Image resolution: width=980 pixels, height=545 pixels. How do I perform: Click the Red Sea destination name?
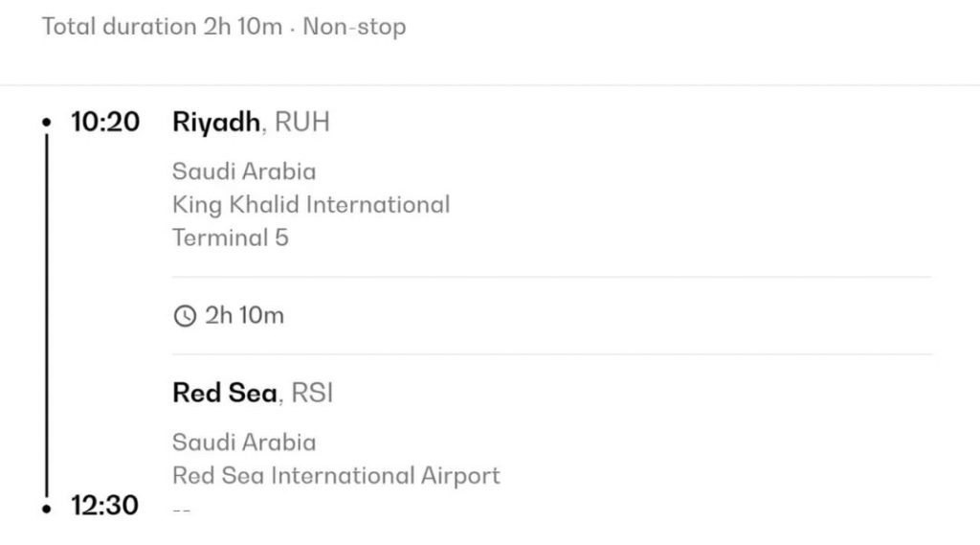pos(225,393)
